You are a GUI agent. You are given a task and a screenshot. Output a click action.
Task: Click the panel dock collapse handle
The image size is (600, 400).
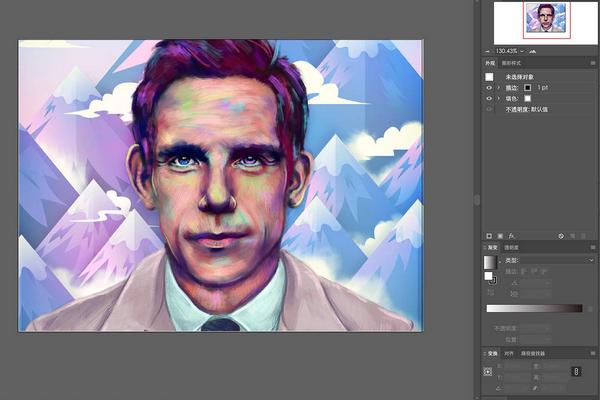click(x=477, y=200)
